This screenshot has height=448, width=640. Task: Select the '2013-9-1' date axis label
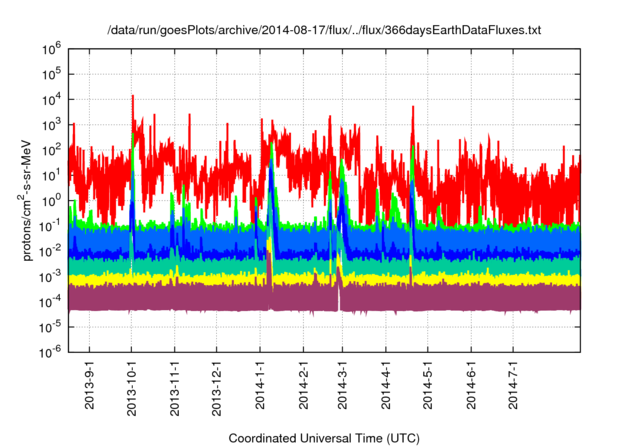pos(89,386)
